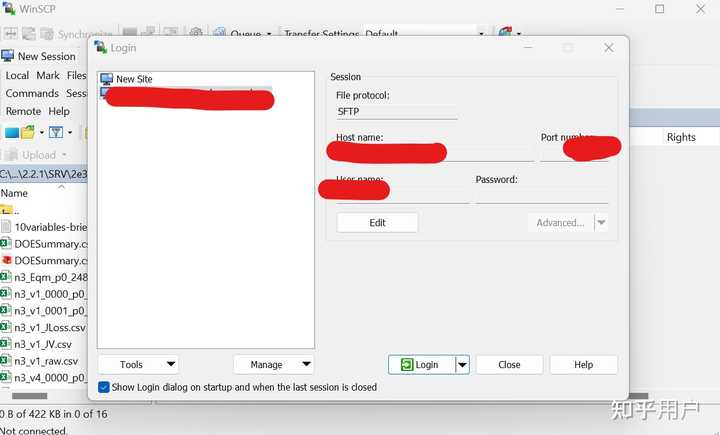Toggle Show Login dialog on startup checkbox
This screenshot has width=720, height=435.
[104, 387]
